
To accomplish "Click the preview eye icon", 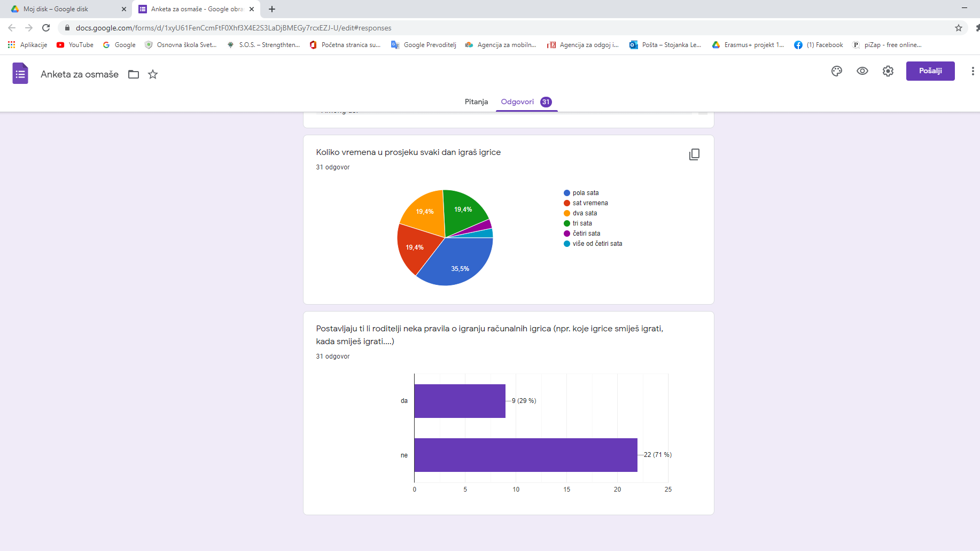I will pos(862,71).
